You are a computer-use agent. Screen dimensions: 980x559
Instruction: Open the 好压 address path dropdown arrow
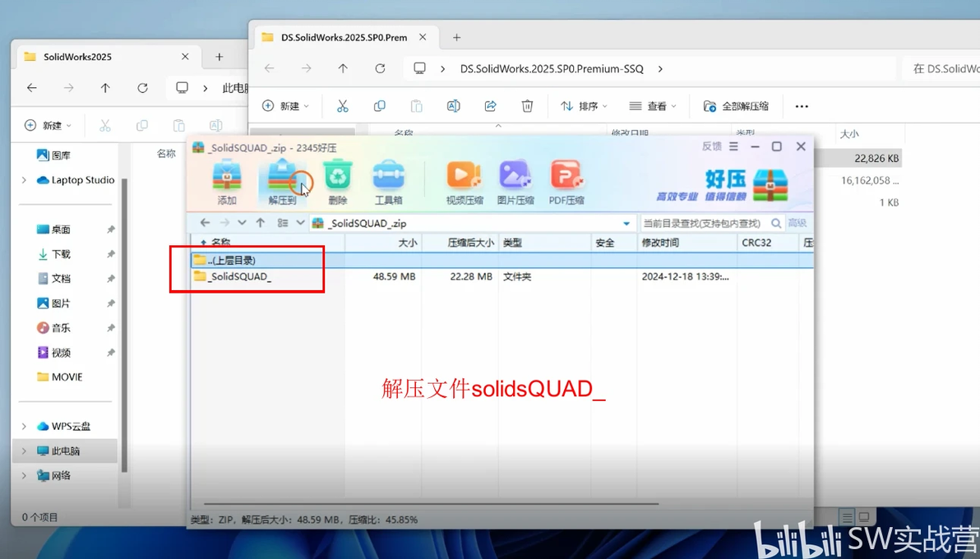tap(626, 224)
